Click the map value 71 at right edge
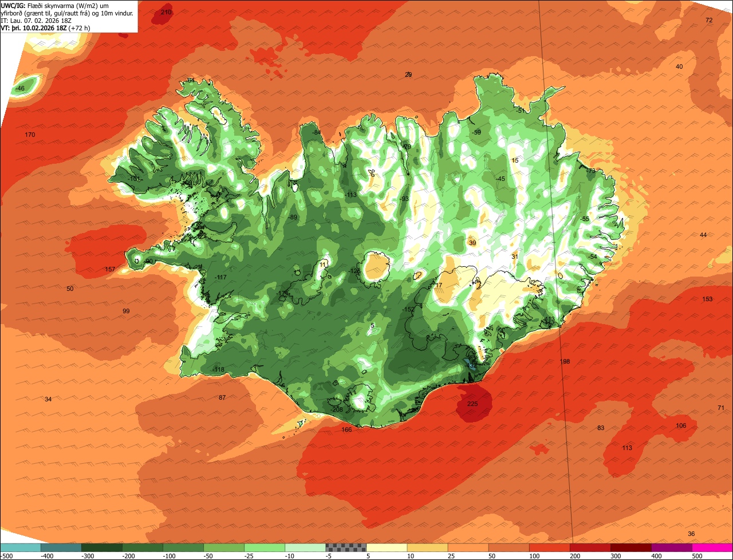This screenshot has width=733, height=560. click(721, 408)
